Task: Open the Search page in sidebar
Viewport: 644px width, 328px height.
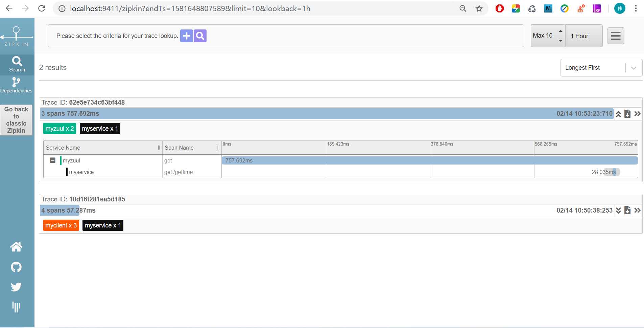Action: tap(17, 64)
